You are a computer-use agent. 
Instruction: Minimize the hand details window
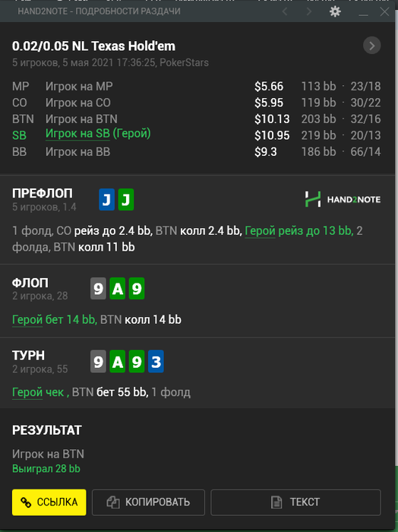363,12
